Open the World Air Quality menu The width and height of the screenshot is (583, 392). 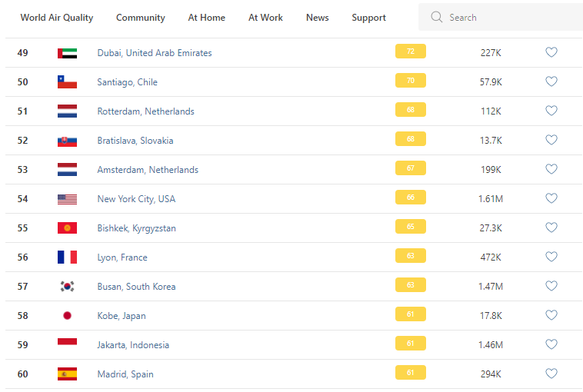tap(57, 18)
